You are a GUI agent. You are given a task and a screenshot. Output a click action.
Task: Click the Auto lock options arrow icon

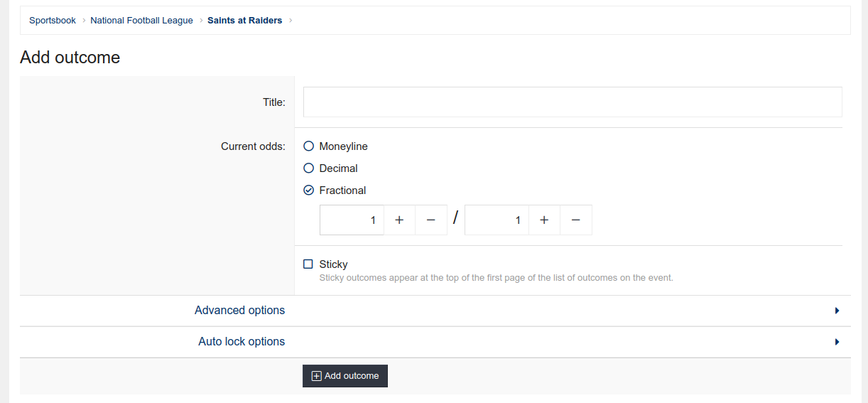(837, 342)
